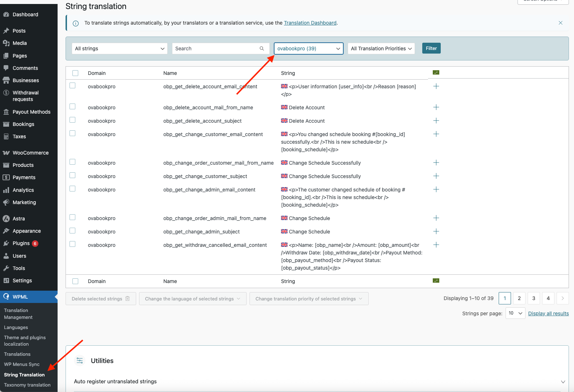Click Delete selected strings button
This screenshot has height=392, width=574.
click(101, 299)
